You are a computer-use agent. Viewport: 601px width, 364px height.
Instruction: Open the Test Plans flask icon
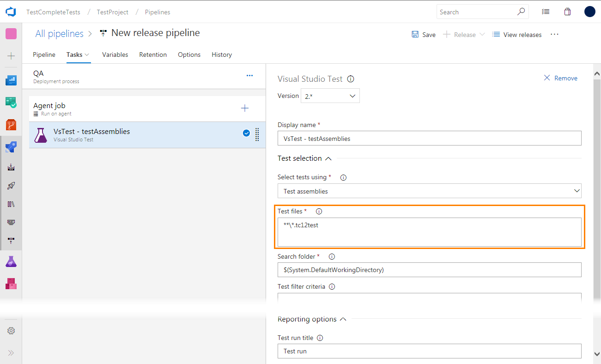(11, 261)
